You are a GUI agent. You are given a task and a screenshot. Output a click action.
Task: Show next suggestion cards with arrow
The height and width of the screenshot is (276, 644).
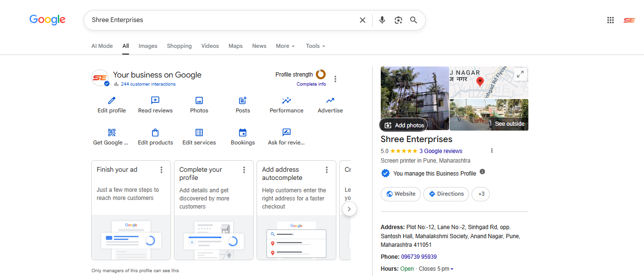[349, 209]
